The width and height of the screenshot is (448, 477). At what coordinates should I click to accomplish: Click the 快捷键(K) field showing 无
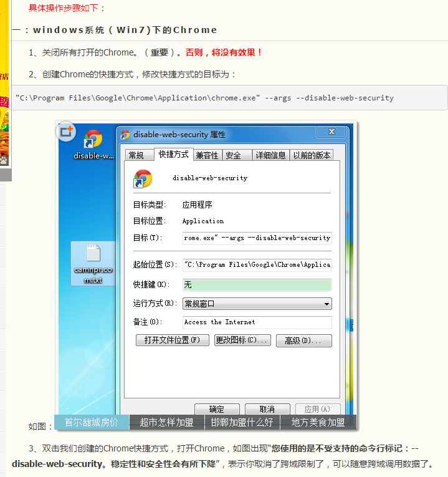[257, 285]
